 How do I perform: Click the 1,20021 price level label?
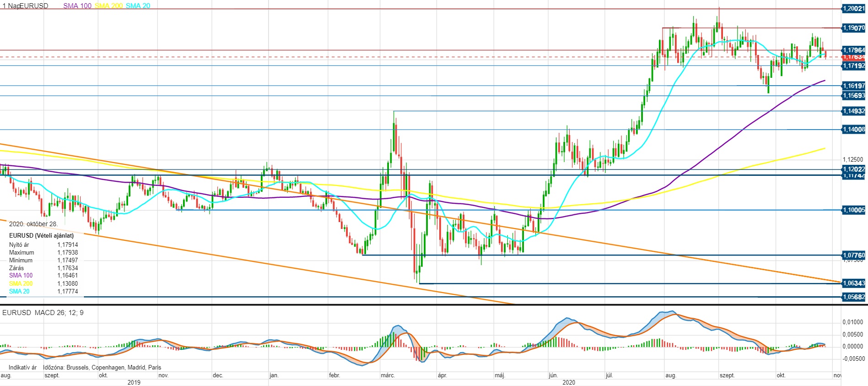click(854, 9)
